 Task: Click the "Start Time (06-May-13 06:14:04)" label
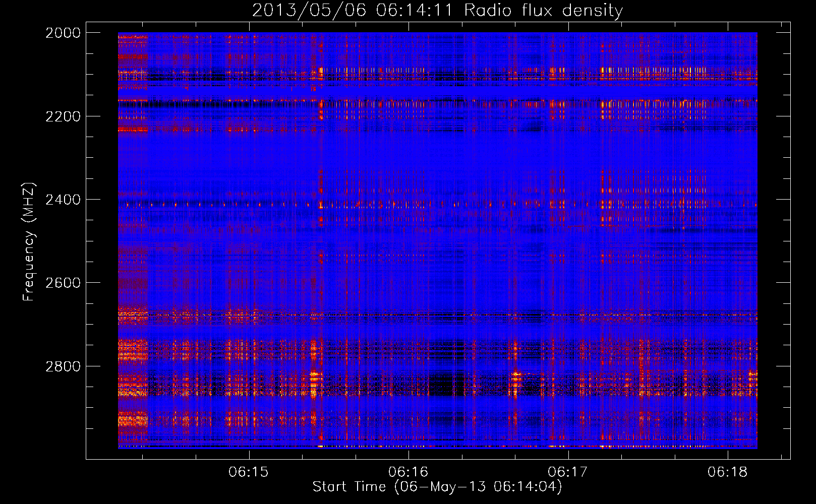coord(437,487)
